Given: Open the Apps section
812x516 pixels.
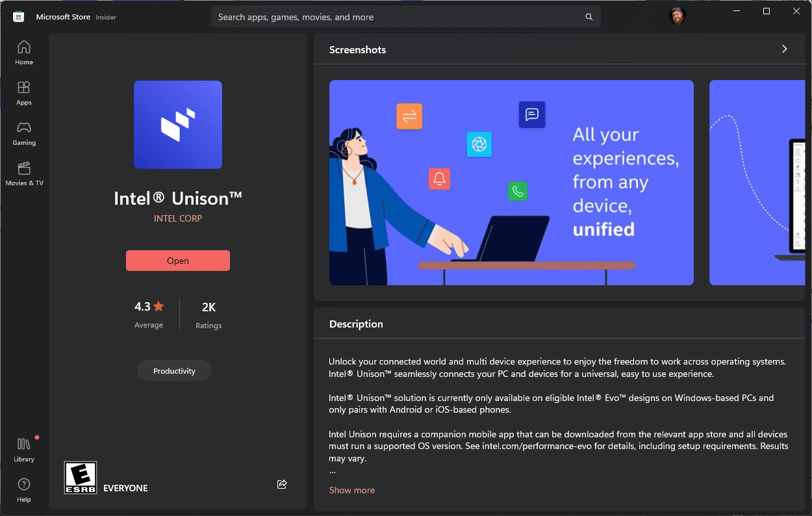Looking at the screenshot, I should coord(24,93).
